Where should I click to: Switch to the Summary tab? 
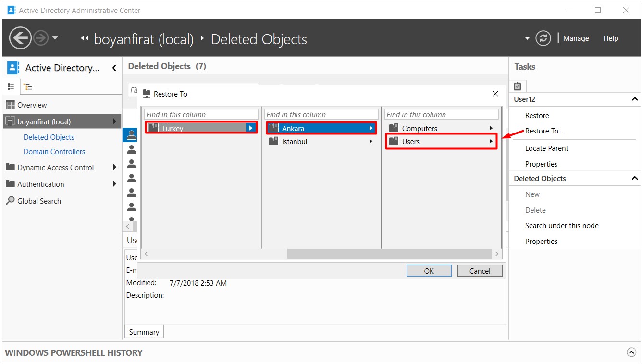point(144,332)
